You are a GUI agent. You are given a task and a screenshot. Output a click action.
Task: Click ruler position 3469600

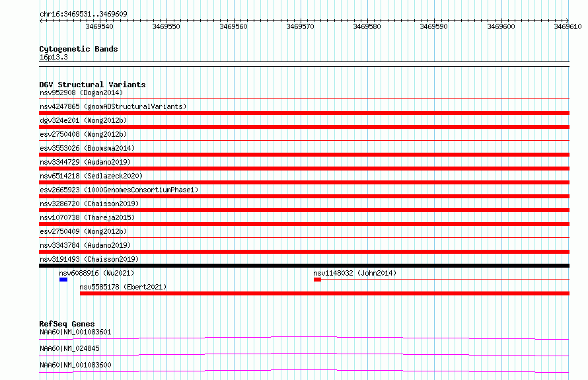pos(501,26)
